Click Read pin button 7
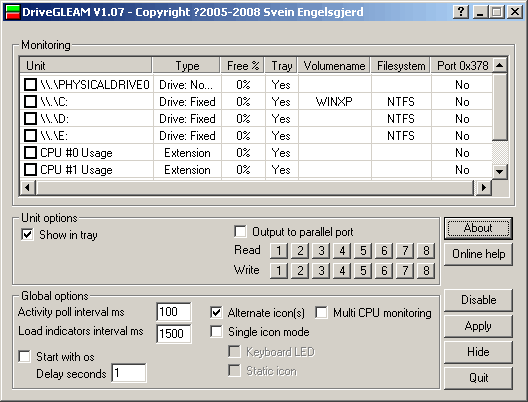528x402 pixels. tap(405, 251)
